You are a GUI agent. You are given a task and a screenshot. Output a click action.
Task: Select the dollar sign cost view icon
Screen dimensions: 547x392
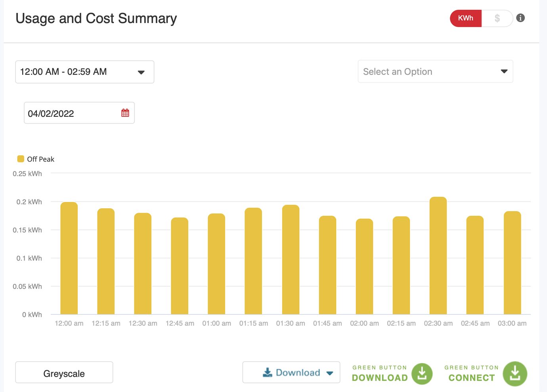coord(497,18)
